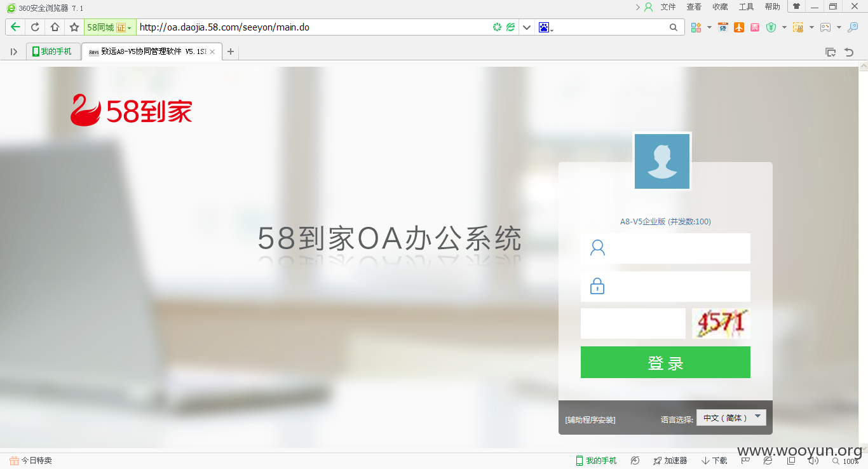Open the 查看 menu
The height and width of the screenshot is (469, 868).
point(694,7)
